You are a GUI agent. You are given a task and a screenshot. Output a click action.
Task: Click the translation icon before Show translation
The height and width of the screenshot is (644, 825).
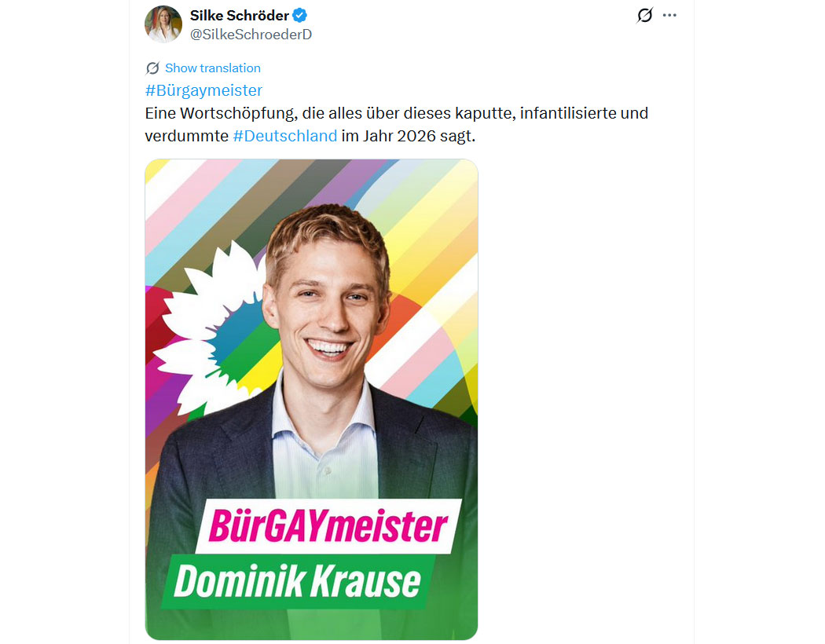152,68
